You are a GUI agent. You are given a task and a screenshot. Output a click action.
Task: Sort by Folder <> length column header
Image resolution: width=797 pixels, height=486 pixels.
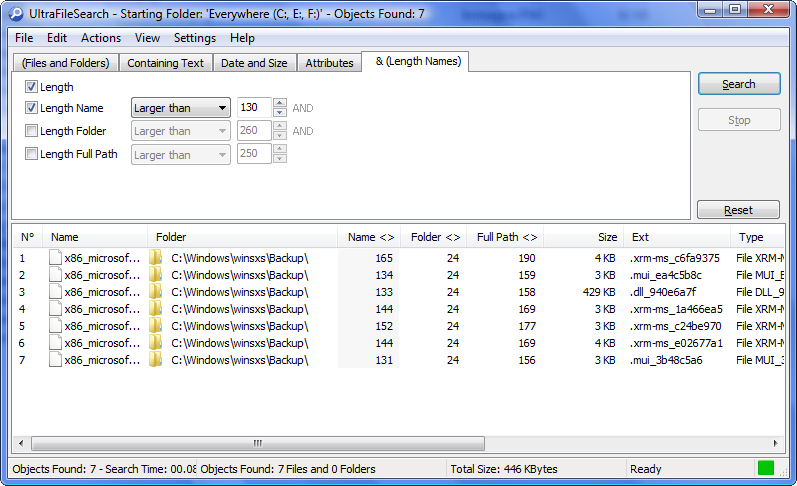[434, 237]
